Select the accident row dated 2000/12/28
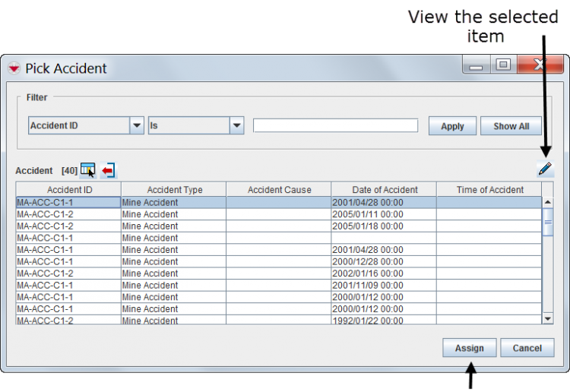570x392 pixels. click(384, 261)
